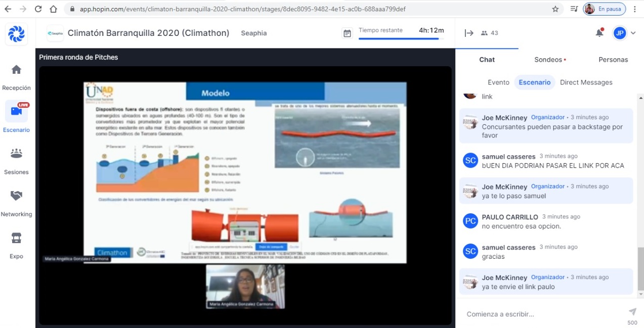Click message 'no encuentro esa opcion.'

522,226
